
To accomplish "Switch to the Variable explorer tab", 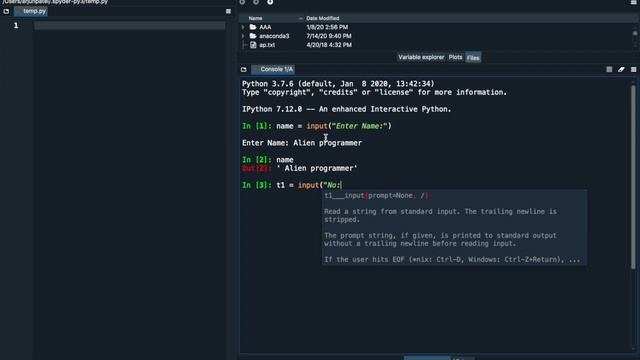I will pyautogui.click(x=421, y=58).
